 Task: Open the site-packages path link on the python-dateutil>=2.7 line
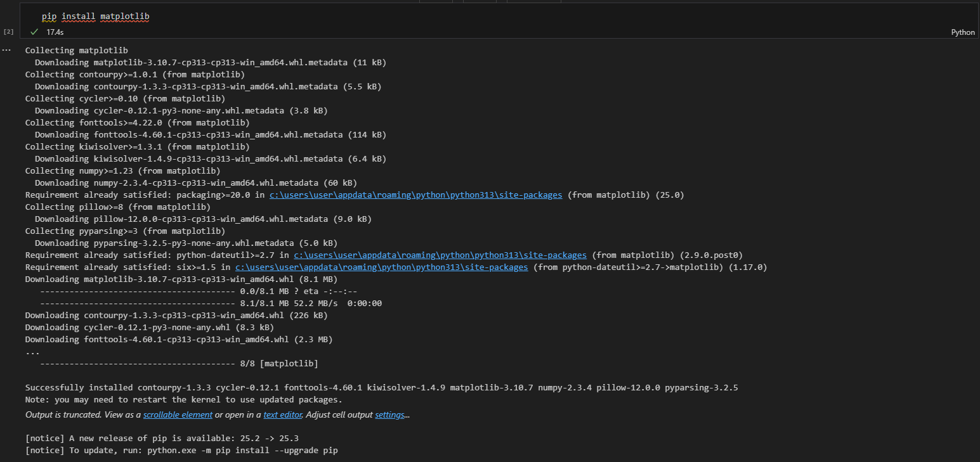point(440,255)
